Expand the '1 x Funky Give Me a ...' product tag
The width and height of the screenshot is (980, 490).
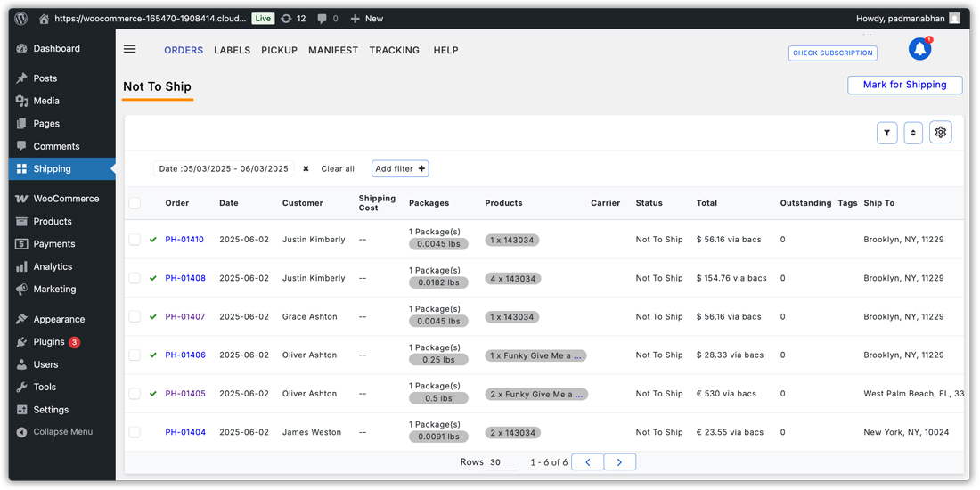[535, 355]
